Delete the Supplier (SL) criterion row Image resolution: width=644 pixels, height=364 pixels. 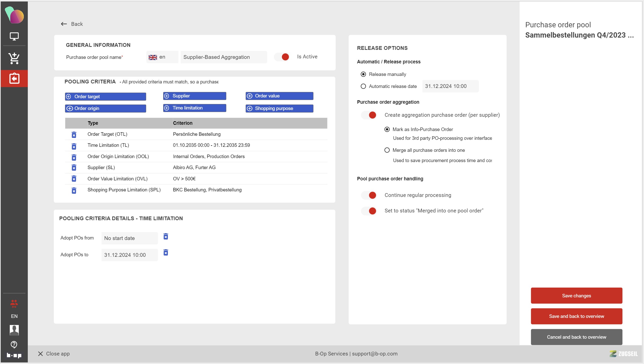point(74,168)
